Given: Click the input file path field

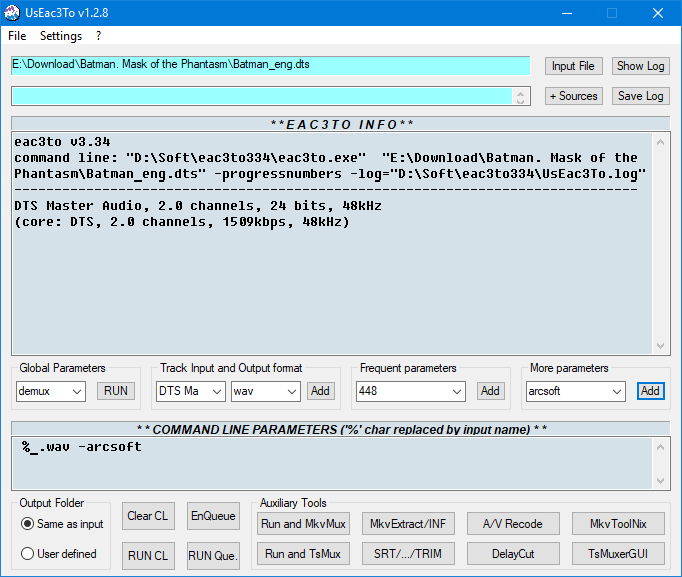Looking at the screenshot, I should pos(270,65).
